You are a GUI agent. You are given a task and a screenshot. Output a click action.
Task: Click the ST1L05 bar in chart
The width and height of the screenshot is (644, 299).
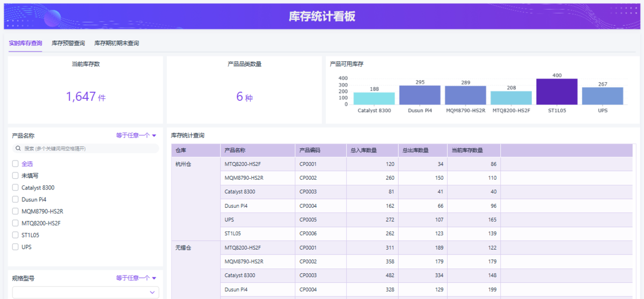pos(557,92)
